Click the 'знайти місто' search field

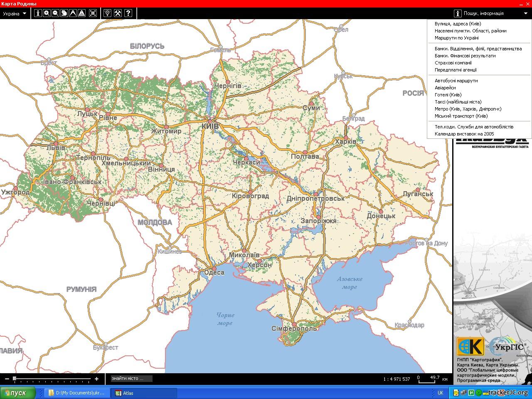tap(131, 379)
